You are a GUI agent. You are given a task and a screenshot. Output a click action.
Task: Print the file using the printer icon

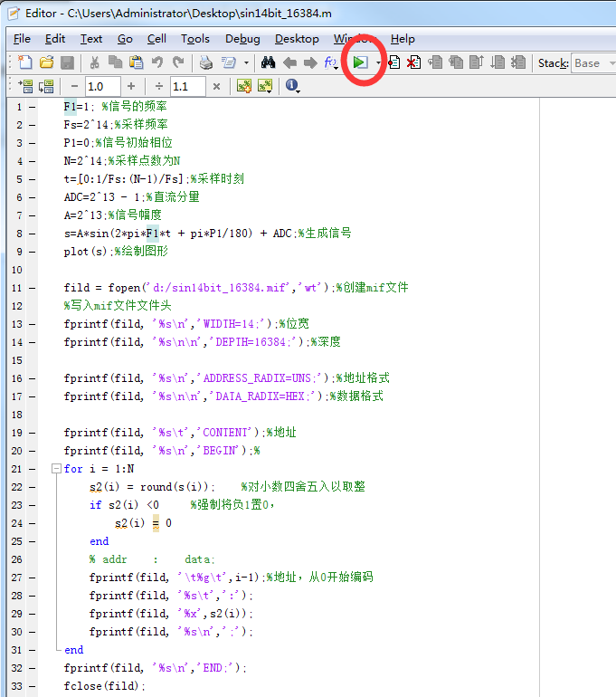205,62
